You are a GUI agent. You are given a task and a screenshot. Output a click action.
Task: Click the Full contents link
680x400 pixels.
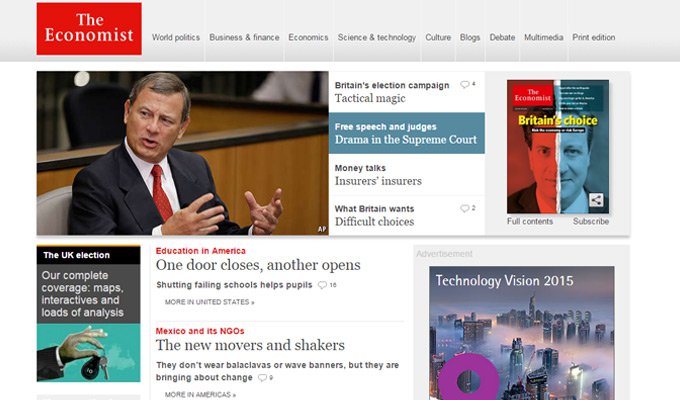click(530, 221)
